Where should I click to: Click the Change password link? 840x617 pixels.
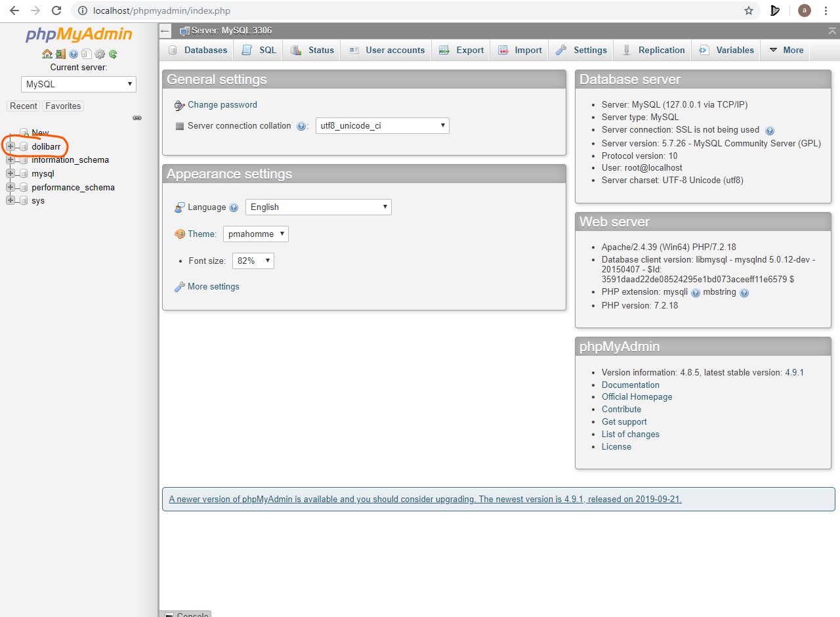click(222, 105)
